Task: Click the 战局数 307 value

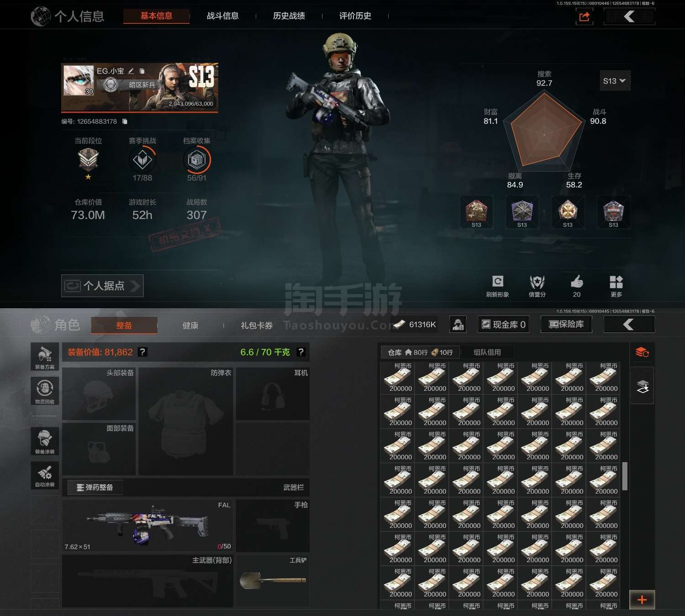Action: tap(197, 215)
